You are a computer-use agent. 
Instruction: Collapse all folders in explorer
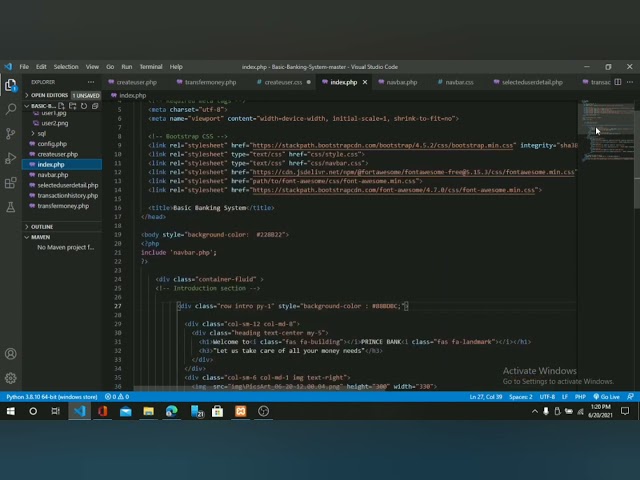(x=95, y=106)
